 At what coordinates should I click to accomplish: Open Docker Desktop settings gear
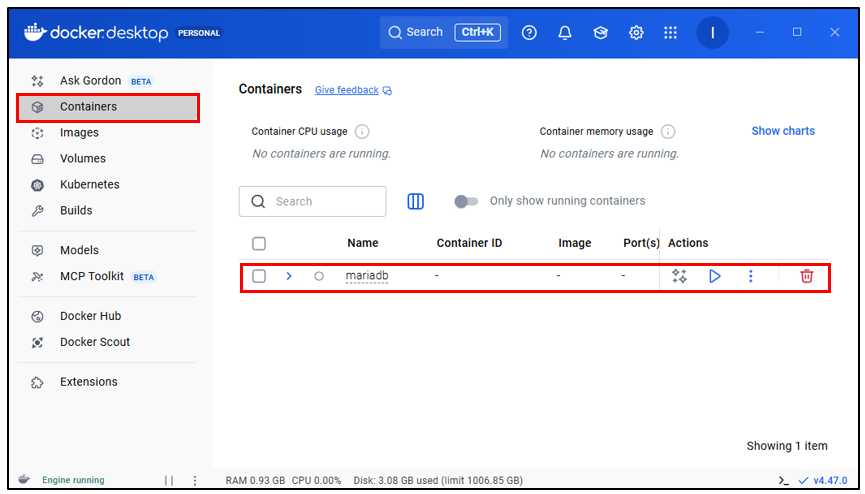coord(635,32)
